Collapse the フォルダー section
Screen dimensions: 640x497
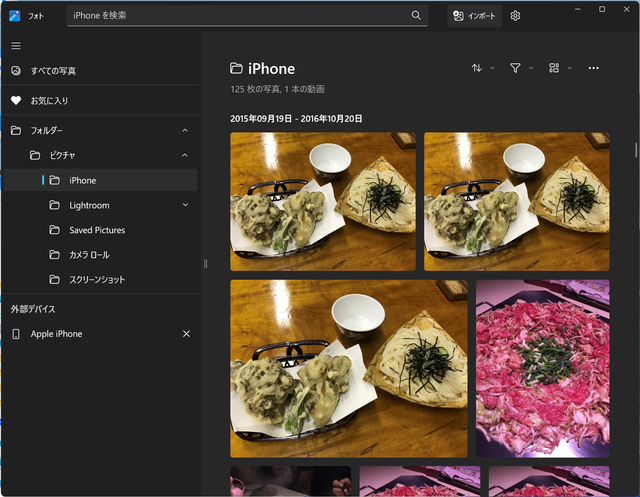tap(185, 131)
